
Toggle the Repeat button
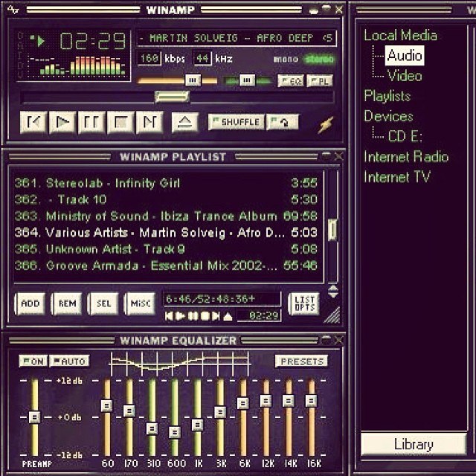tap(283, 122)
